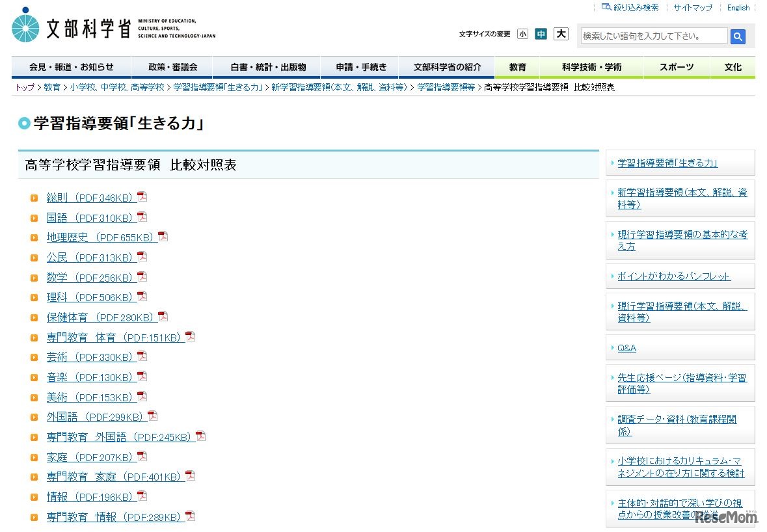Open ポイントがわかるパンフレット sidebar item
This screenshot has height=532, width=767.
coord(673,276)
